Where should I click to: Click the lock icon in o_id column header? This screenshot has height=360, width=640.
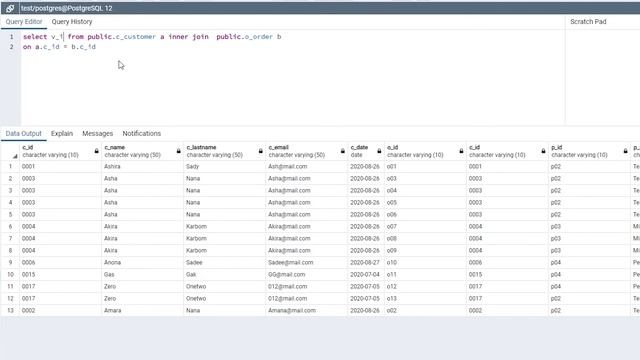[x=461, y=151]
